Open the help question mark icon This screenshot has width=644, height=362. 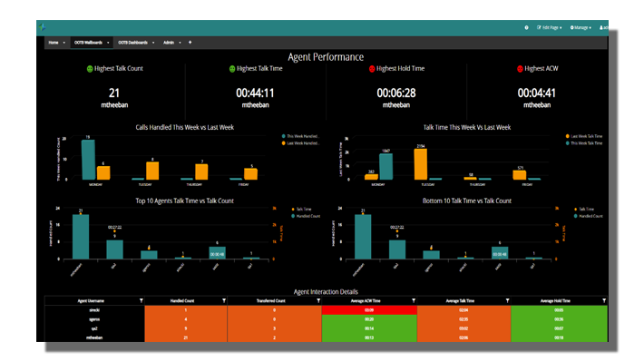point(526,27)
